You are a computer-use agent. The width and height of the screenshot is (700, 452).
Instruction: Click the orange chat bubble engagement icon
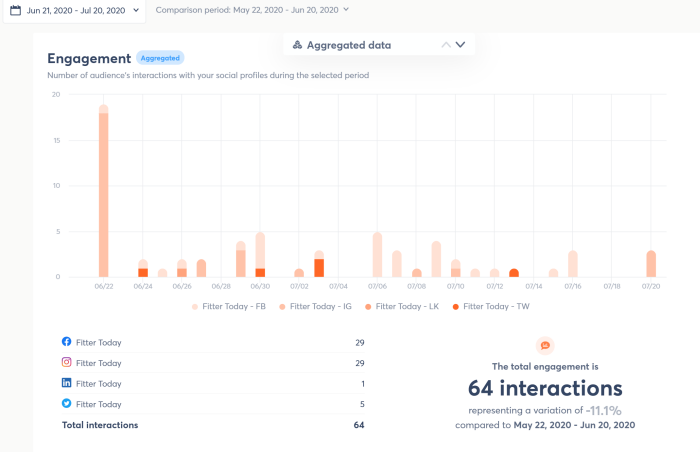[x=545, y=346]
